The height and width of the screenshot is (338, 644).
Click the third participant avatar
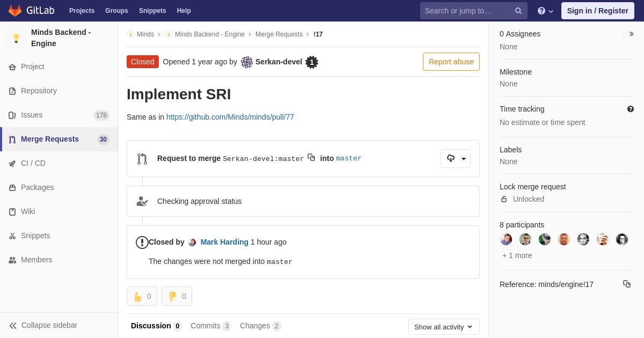(x=545, y=239)
